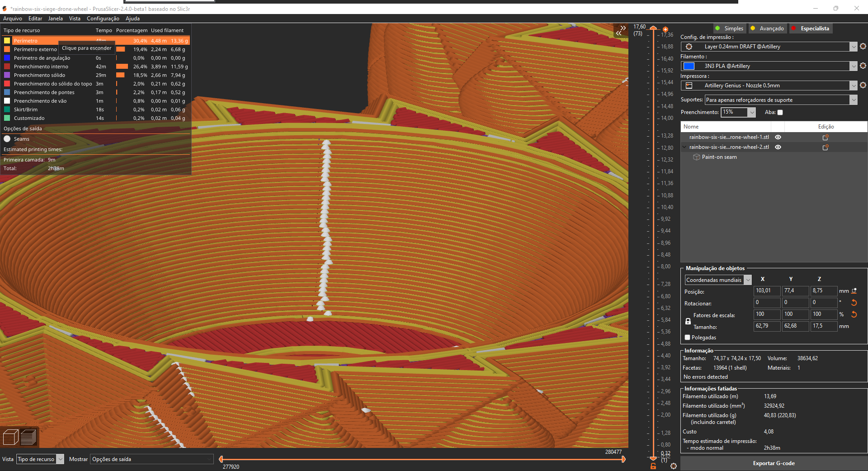868x471 pixels.
Task: Reset rotation with the orange arrow icon
Action: (x=854, y=303)
